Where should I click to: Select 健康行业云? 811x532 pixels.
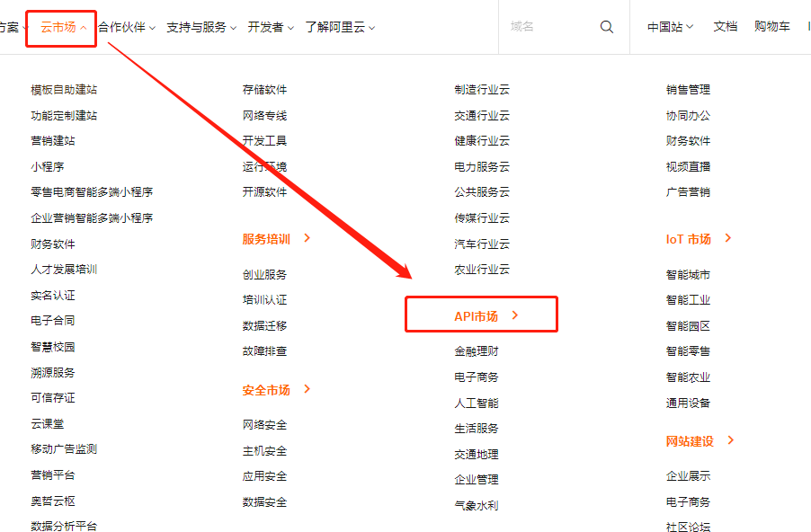[x=482, y=140]
